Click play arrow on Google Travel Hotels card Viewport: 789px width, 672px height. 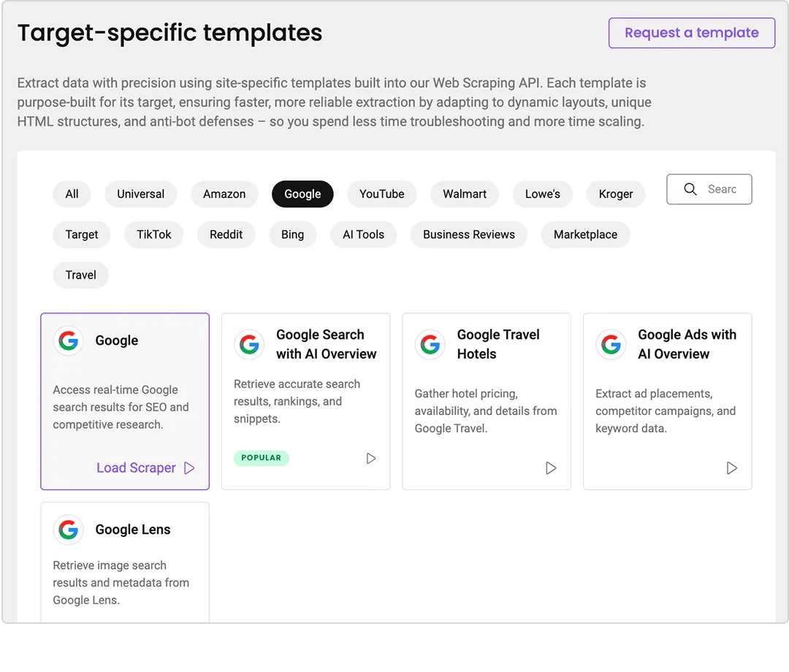click(551, 468)
